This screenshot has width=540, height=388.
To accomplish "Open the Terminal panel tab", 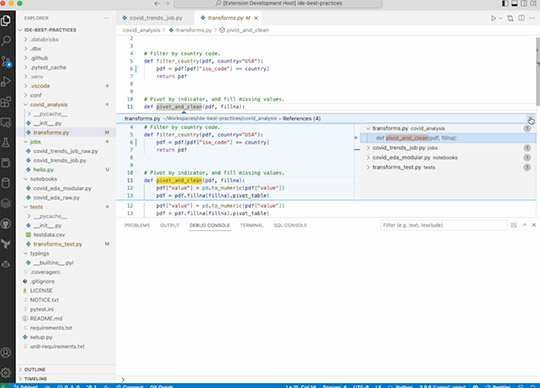I will pyautogui.click(x=251, y=225).
